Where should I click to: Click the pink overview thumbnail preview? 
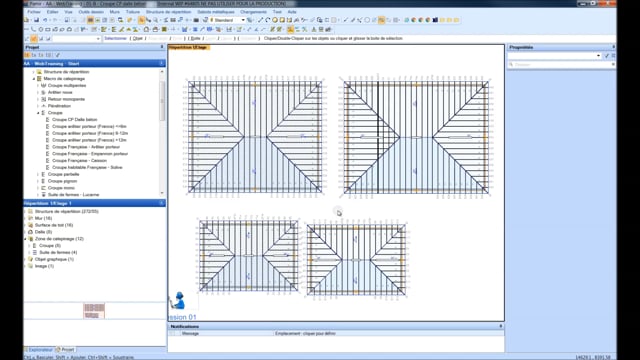[94, 311]
